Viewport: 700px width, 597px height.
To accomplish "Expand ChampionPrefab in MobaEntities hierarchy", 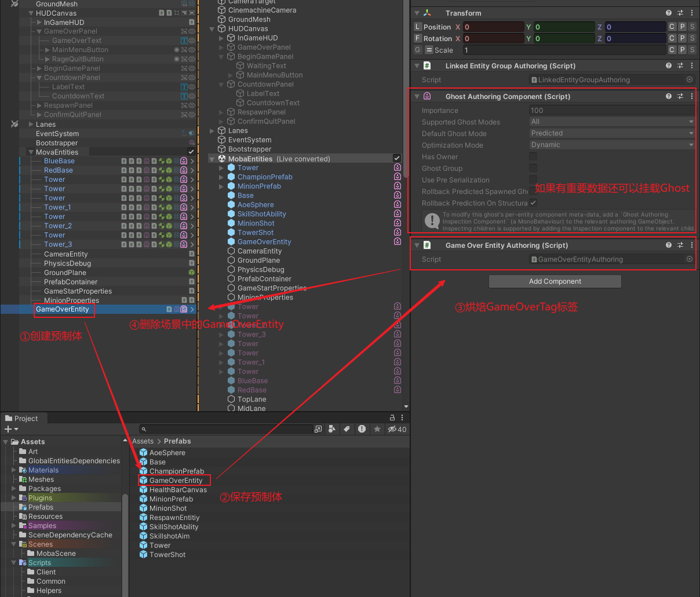I will (221, 177).
